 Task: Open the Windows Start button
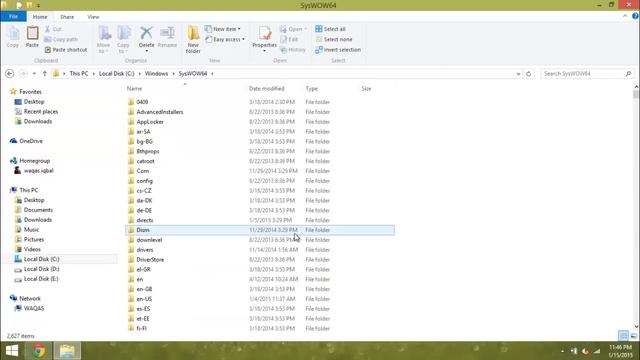12,351
